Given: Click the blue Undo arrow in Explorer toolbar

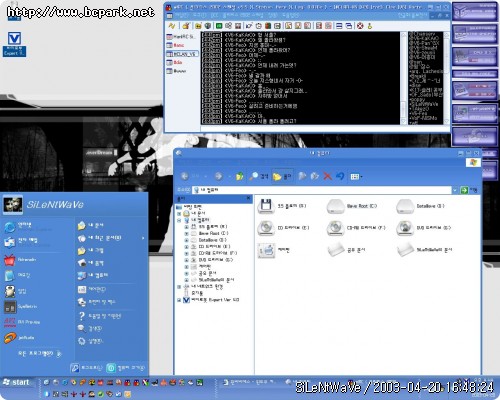Looking at the screenshot, I should tap(340, 176).
